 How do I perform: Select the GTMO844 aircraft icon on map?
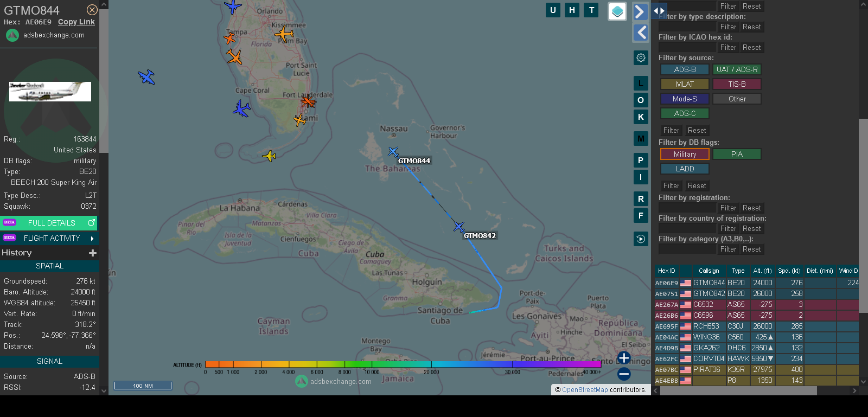393,152
